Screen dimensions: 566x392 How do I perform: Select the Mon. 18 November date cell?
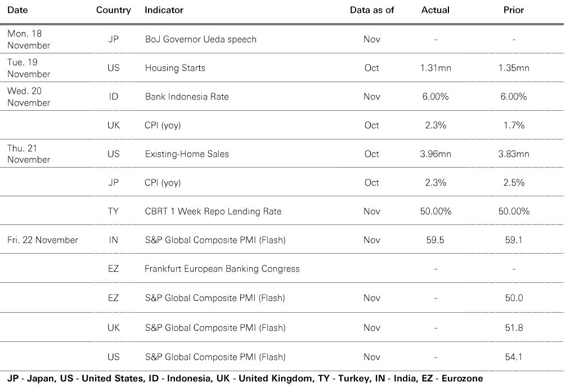tap(29, 39)
